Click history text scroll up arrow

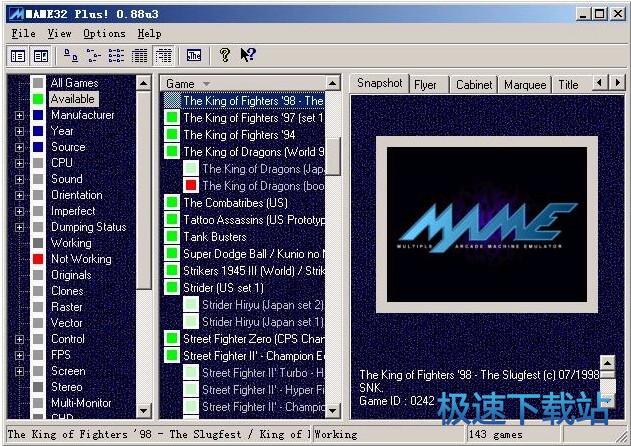[x=607, y=363]
